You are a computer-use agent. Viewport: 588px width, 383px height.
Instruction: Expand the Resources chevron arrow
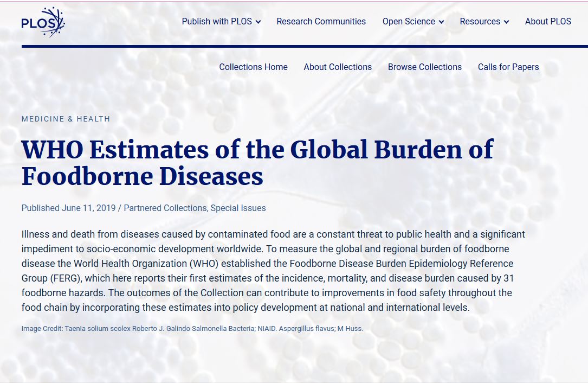pyautogui.click(x=506, y=22)
